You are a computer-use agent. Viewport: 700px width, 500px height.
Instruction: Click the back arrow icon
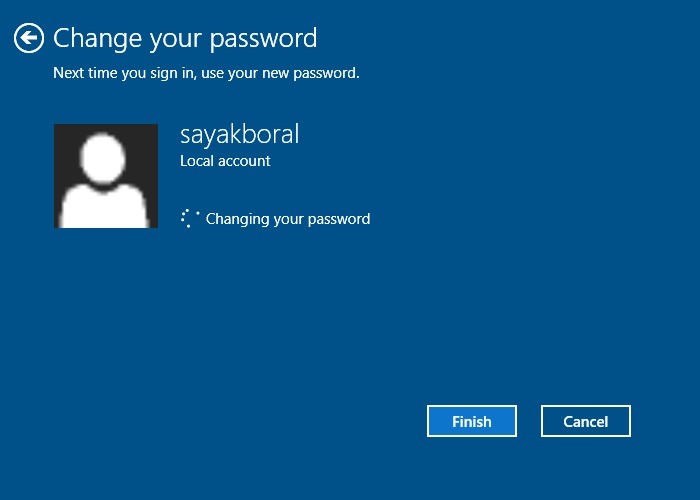pyautogui.click(x=29, y=38)
